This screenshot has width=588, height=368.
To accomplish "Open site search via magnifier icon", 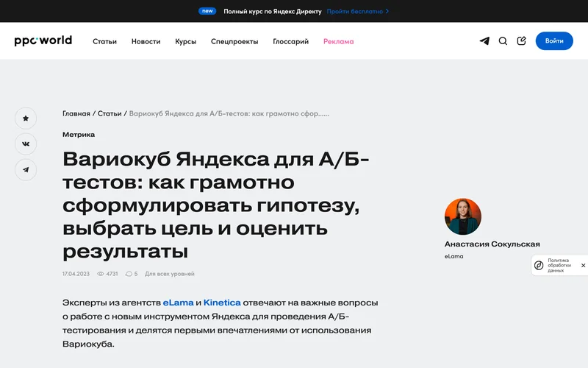I will pos(503,41).
